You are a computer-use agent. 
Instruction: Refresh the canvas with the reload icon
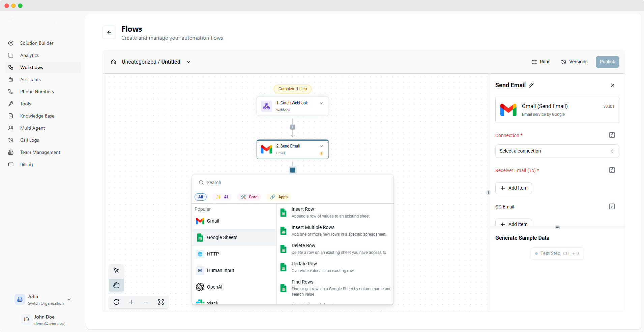[116, 302]
